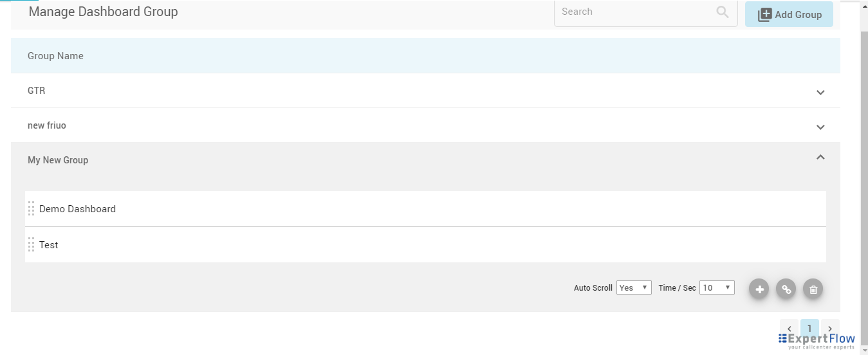Image resolution: width=868 pixels, height=355 pixels.
Task: Click the search magnifier icon
Action: click(723, 12)
